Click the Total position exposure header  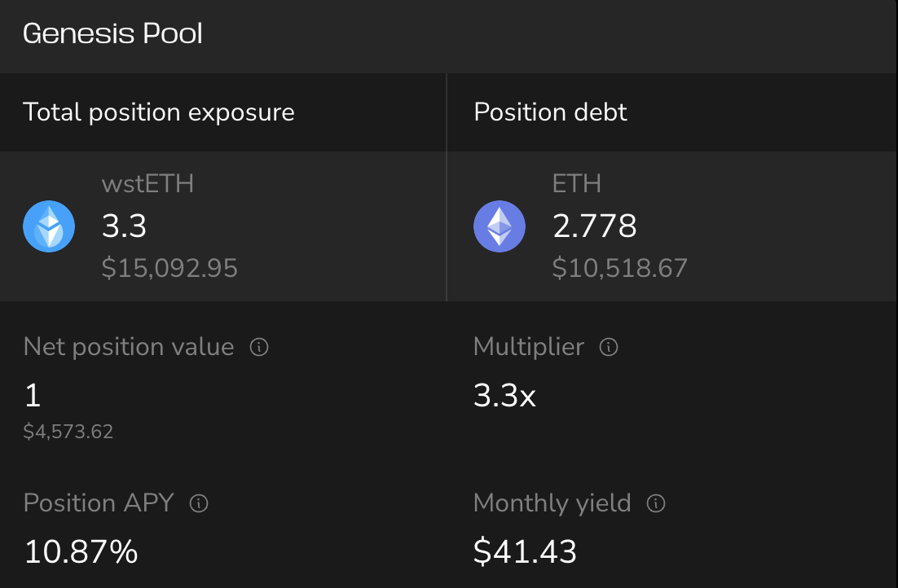[x=159, y=112]
